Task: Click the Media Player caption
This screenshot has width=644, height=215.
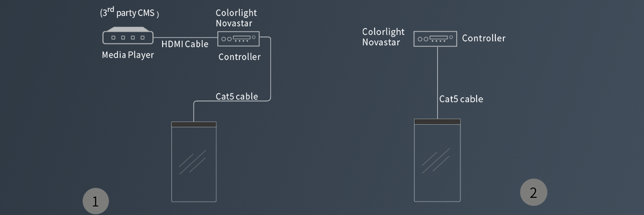Action: 128,55
